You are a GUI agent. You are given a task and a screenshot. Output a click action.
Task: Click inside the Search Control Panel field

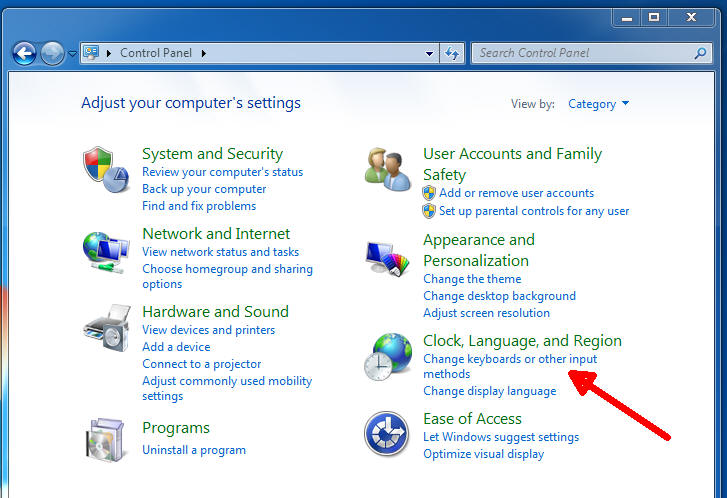[x=580, y=53]
